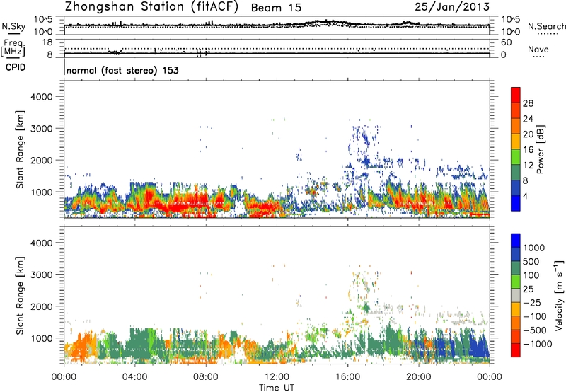Click 'normal (fast stereo) 153' text
The image size is (566, 392).
pyautogui.click(x=122, y=70)
